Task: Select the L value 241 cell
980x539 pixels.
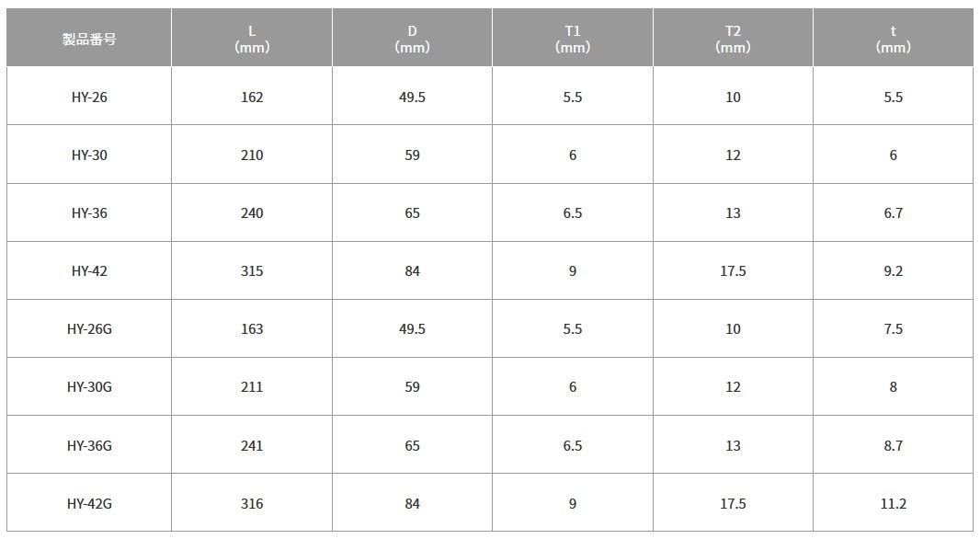Action: click(x=252, y=445)
